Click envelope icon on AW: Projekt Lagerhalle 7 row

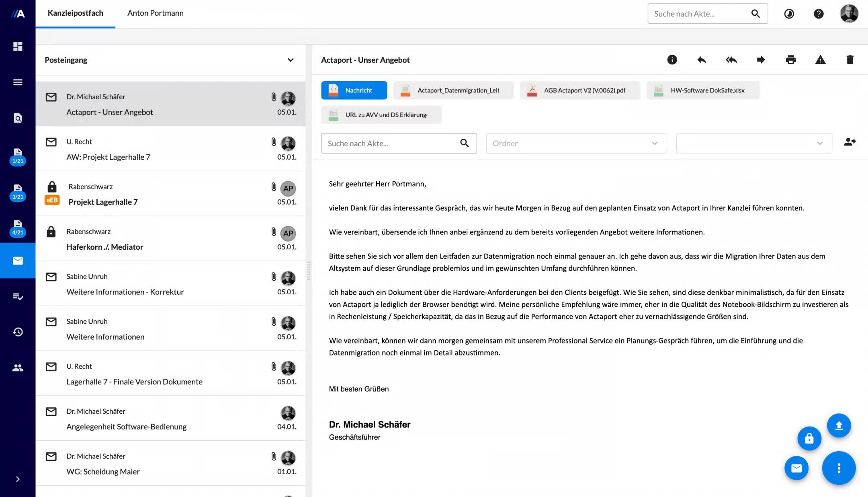coord(51,142)
